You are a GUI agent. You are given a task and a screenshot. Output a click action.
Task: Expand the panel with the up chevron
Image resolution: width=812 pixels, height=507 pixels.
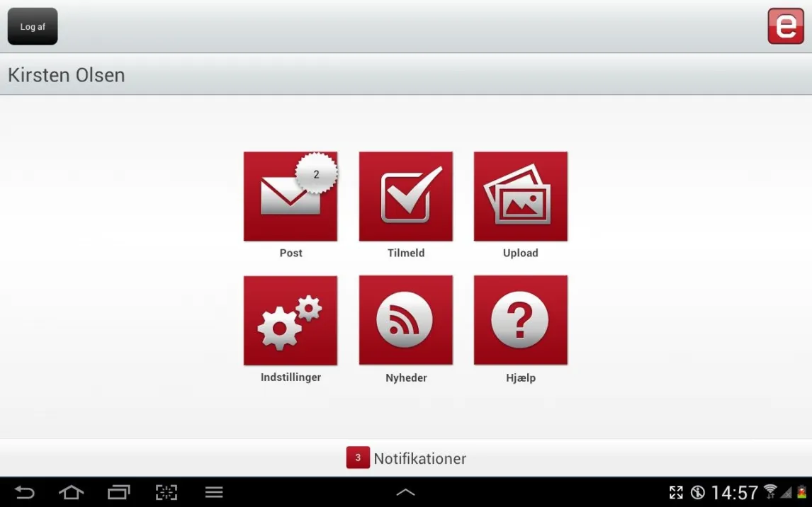(405, 492)
